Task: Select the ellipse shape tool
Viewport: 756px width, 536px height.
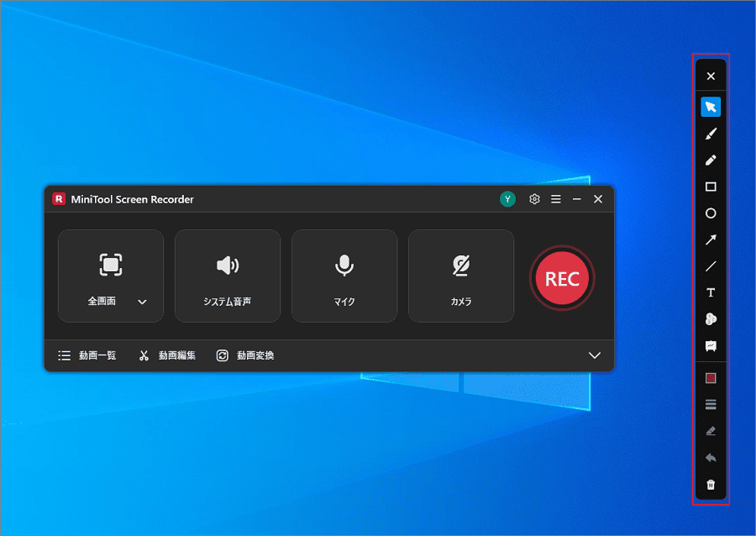Action: pyautogui.click(x=711, y=213)
